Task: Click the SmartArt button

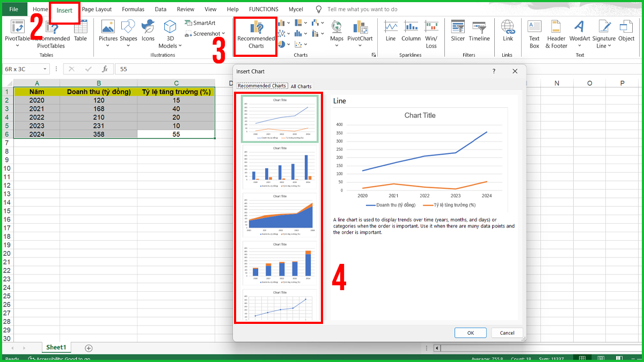Action: pos(200,23)
